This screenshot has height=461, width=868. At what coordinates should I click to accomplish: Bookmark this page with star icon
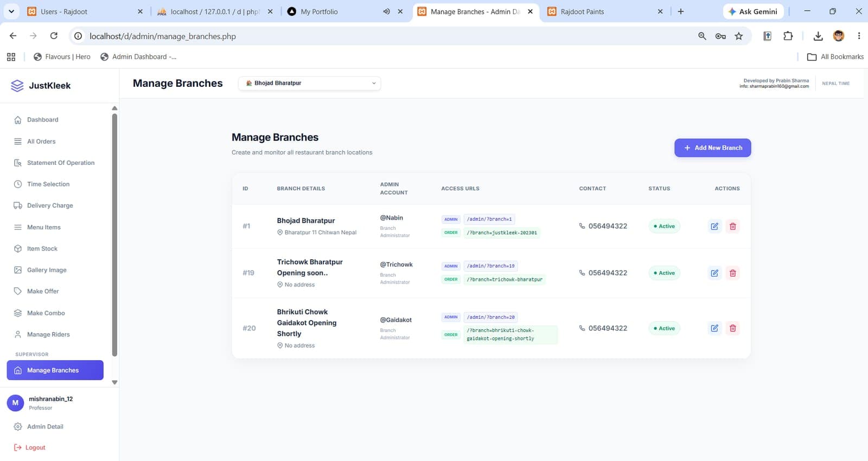[x=739, y=36]
